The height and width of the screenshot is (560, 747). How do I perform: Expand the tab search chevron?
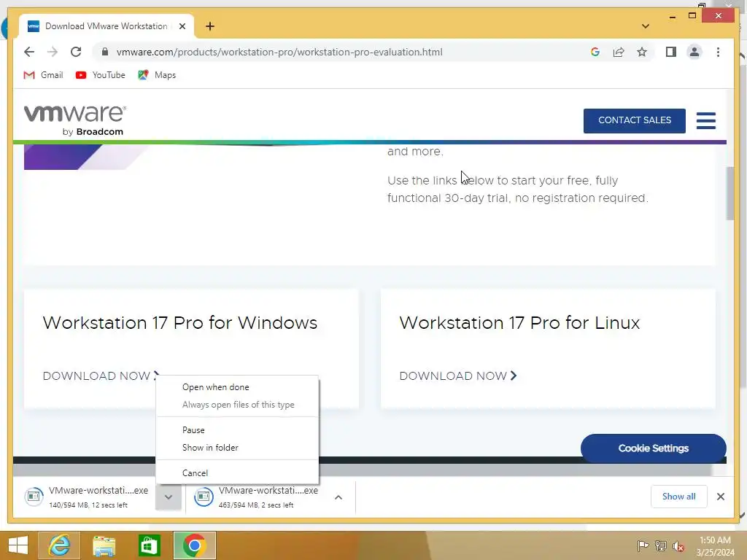[x=645, y=26]
